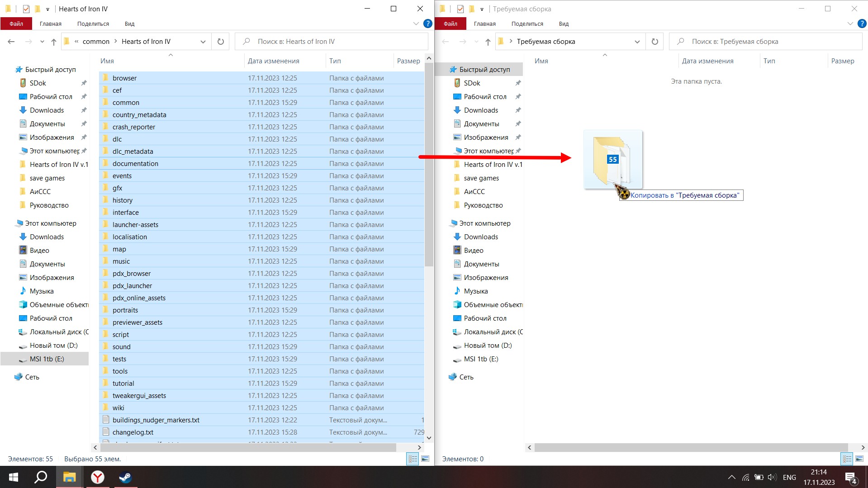Expand the ribbon in left window
The height and width of the screenshot is (488, 868).
[416, 24]
